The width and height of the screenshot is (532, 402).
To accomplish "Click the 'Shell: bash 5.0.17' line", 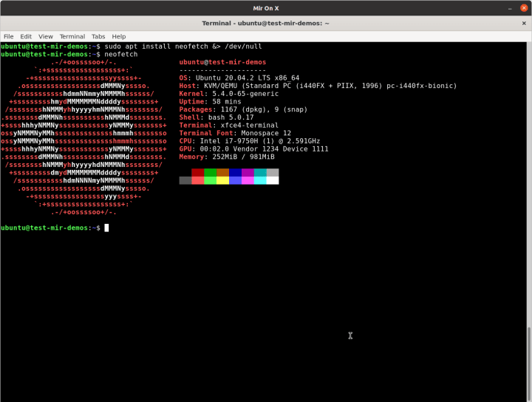I will point(216,117).
